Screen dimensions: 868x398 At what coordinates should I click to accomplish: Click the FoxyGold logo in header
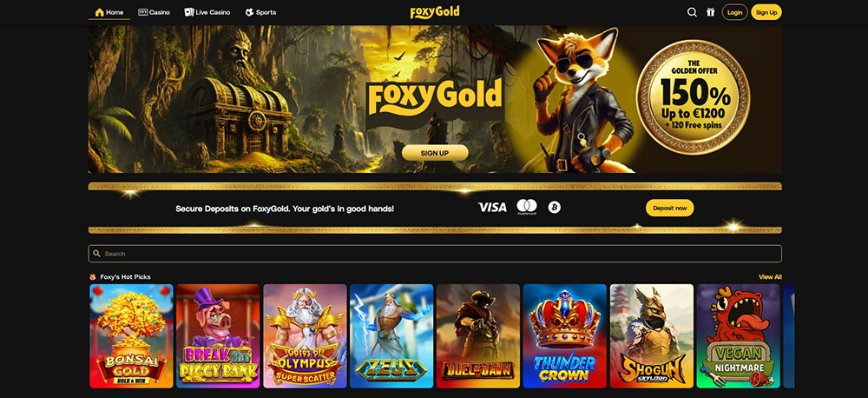coord(435,12)
